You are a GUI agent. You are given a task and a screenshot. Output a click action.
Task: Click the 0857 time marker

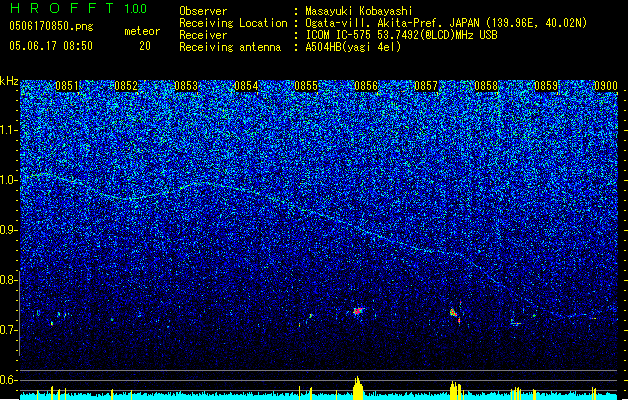(x=426, y=86)
